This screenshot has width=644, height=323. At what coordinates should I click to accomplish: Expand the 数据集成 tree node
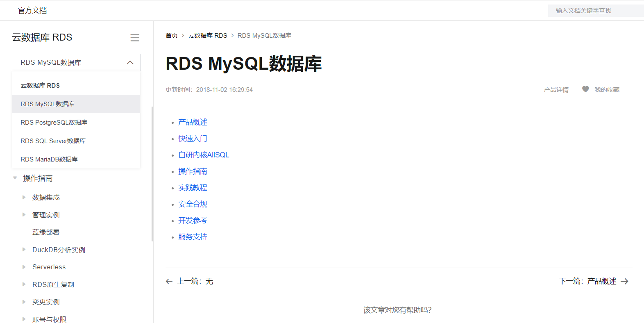pyautogui.click(x=24, y=197)
